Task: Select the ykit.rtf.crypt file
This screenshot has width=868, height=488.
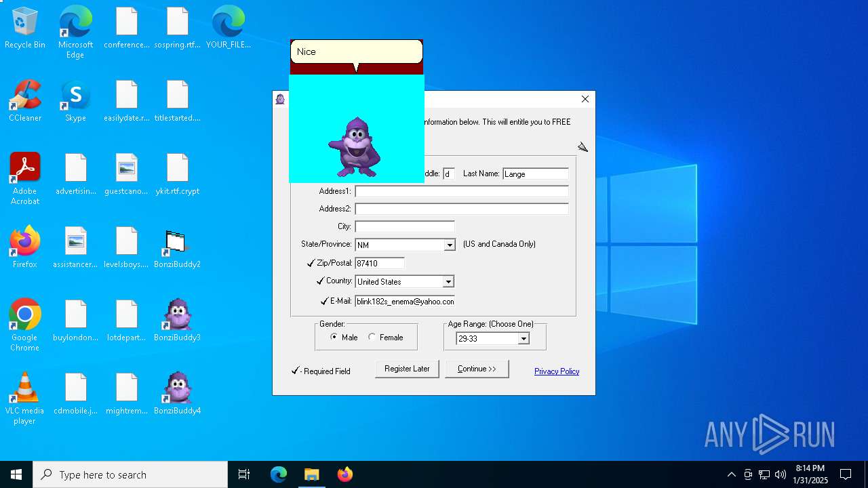Action: pos(178,175)
